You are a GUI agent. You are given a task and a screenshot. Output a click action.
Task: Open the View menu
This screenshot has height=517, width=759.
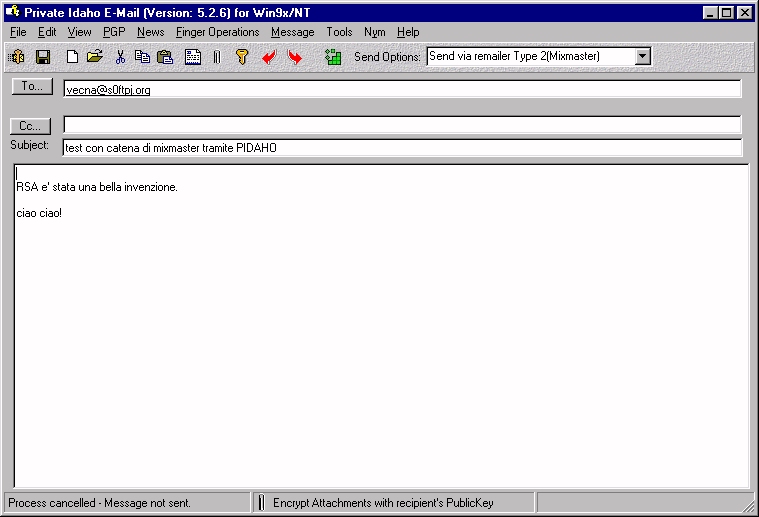pyautogui.click(x=79, y=32)
